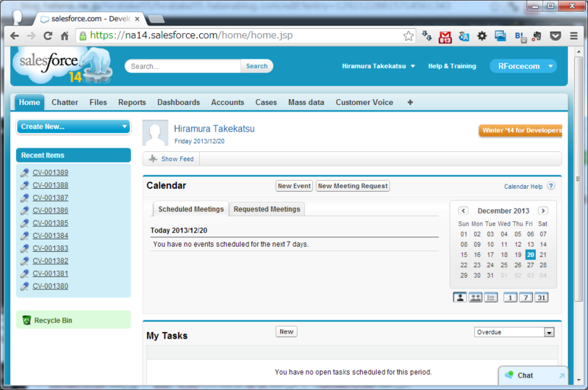Open the Dashboards tab
This screenshot has height=390, width=588.
coord(179,102)
